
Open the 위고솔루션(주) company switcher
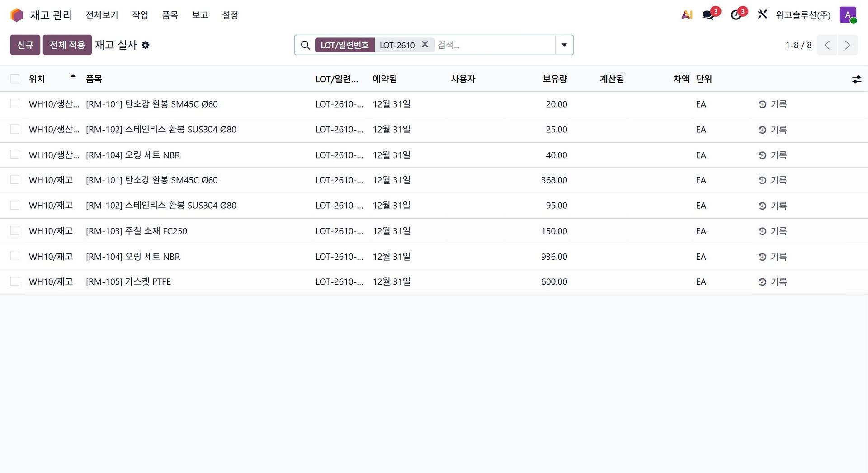click(x=803, y=15)
